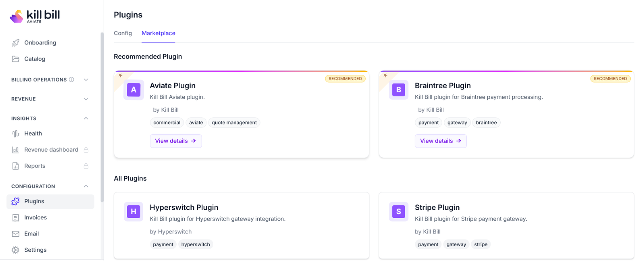Click the 'commercial' tag

pos(167,122)
